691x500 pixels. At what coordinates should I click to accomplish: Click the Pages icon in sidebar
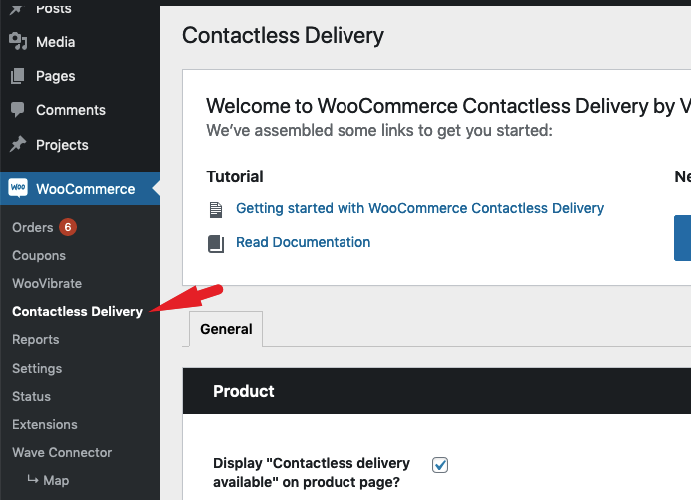pos(18,76)
